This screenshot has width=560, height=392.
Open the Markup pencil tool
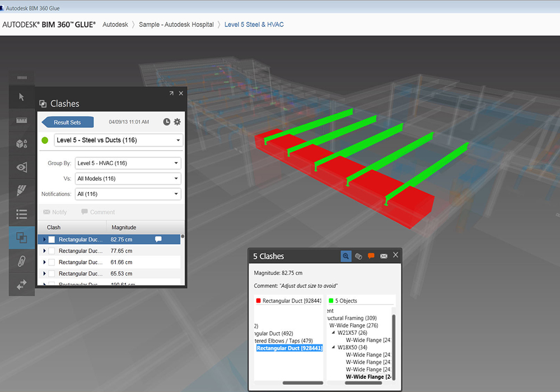point(21,190)
